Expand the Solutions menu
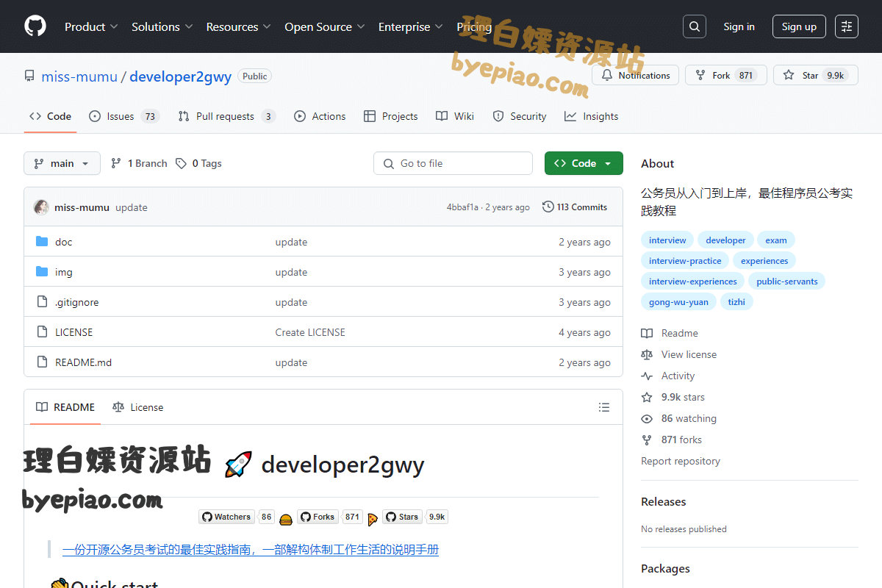882x588 pixels. [x=162, y=26]
